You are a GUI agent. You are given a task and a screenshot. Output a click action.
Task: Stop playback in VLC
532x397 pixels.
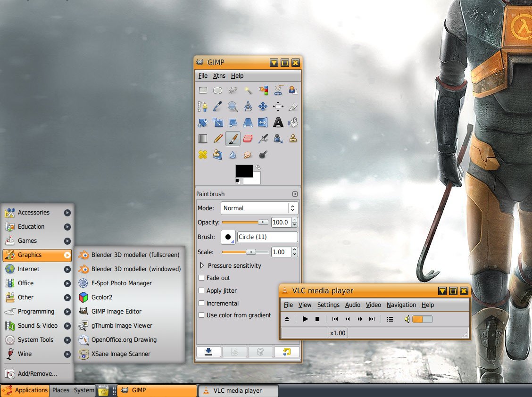point(317,319)
